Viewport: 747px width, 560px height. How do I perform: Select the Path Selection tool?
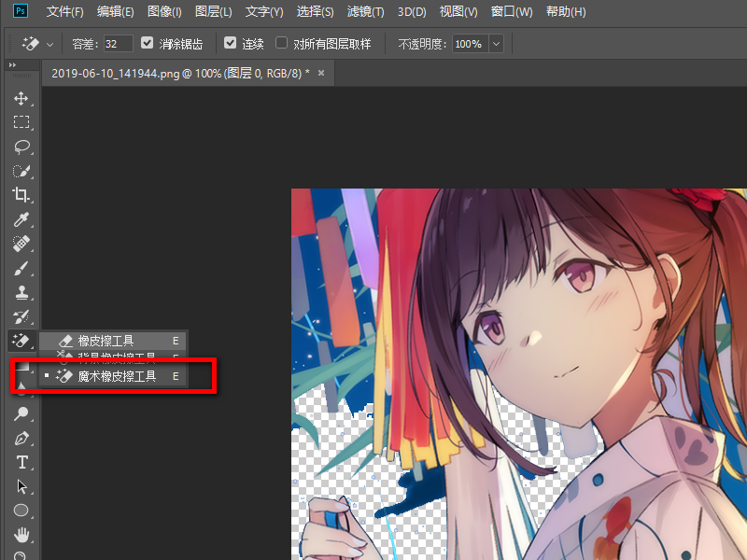coord(21,486)
